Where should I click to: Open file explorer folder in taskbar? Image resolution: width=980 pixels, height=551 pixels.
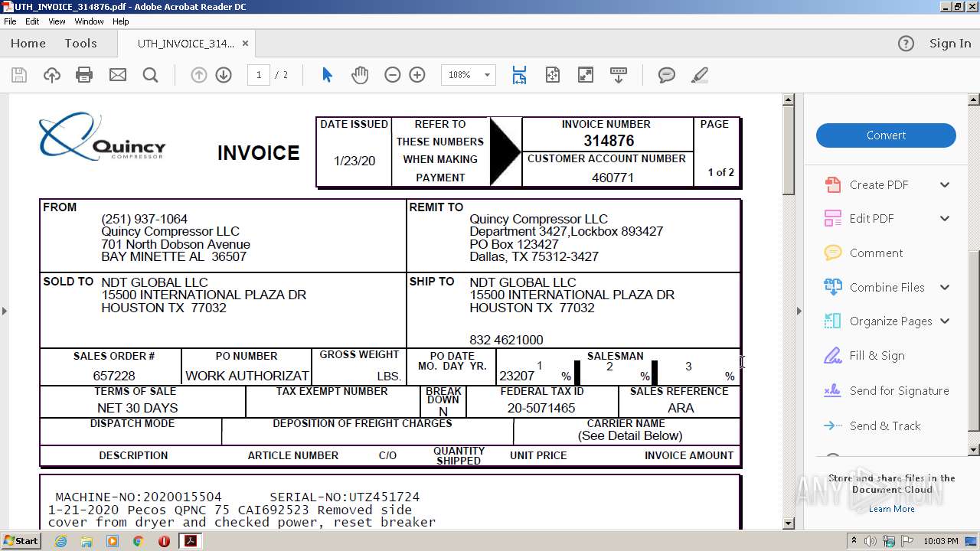point(87,541)
